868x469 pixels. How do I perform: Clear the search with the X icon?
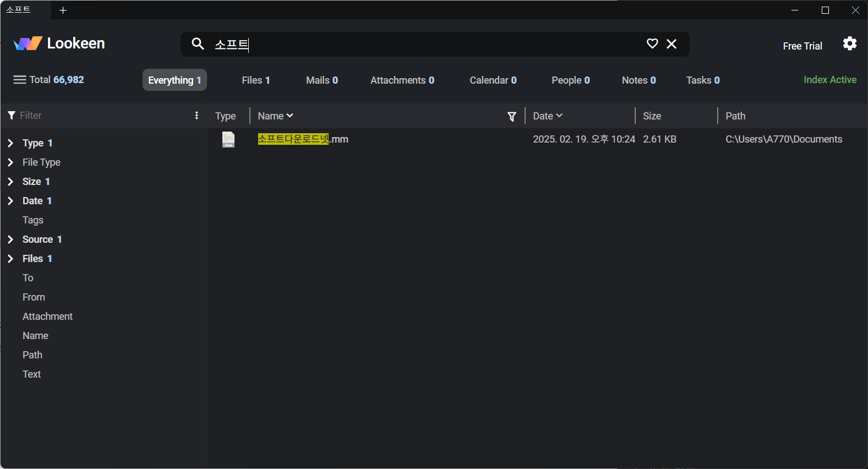coord(672,43)
